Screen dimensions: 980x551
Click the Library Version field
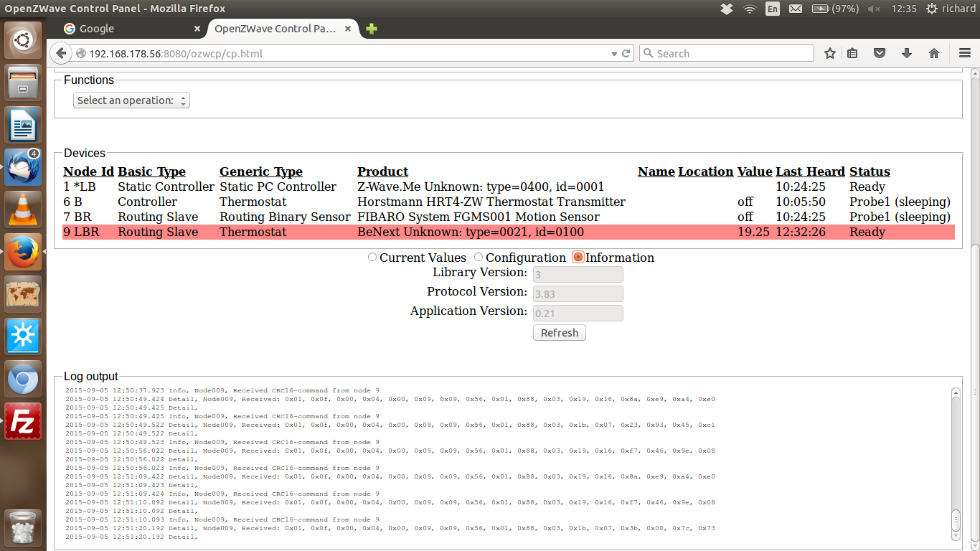pyautogui.click(x=578, y=274)
